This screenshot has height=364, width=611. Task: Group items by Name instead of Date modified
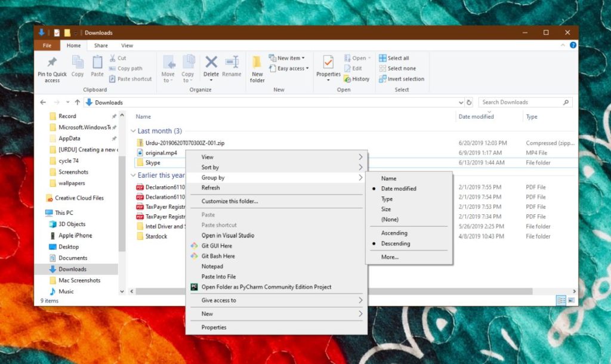388,178
